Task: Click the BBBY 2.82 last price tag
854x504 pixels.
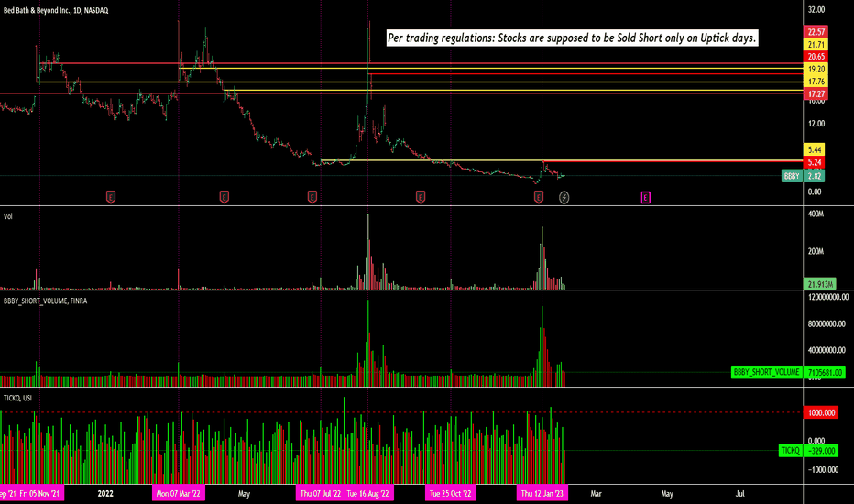Action: coord(803,176)
